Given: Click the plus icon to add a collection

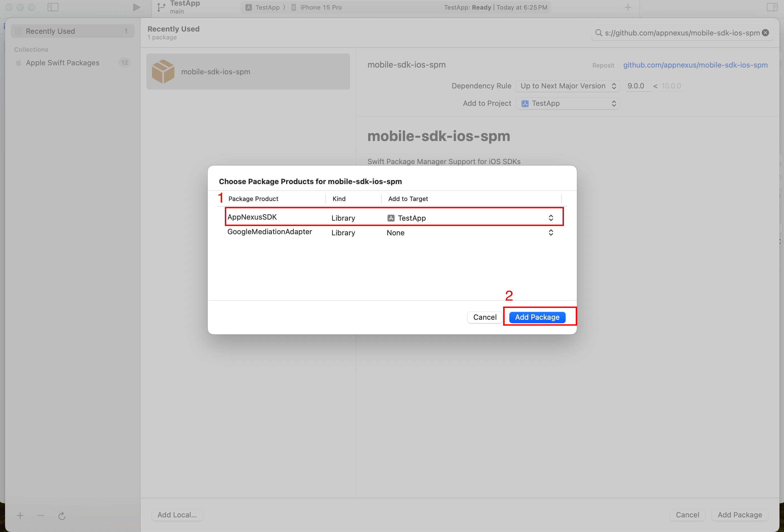Looking at the screenshot, I should point(20,515).
